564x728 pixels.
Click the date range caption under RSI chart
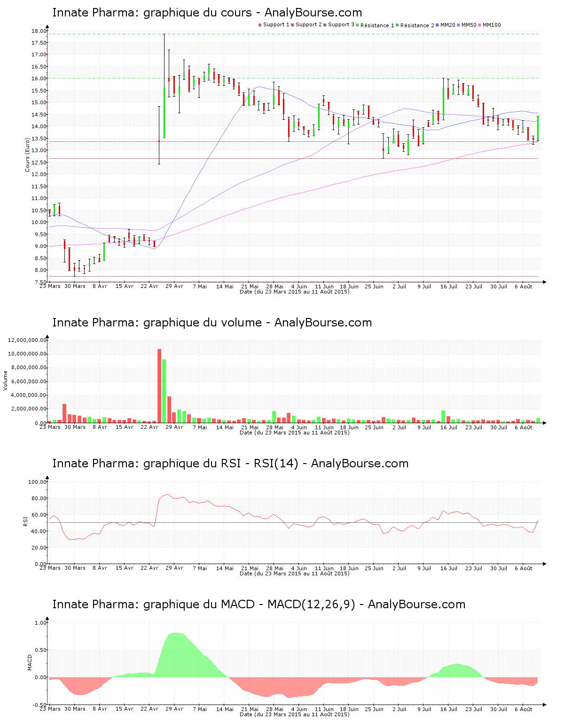pos(295,573)
